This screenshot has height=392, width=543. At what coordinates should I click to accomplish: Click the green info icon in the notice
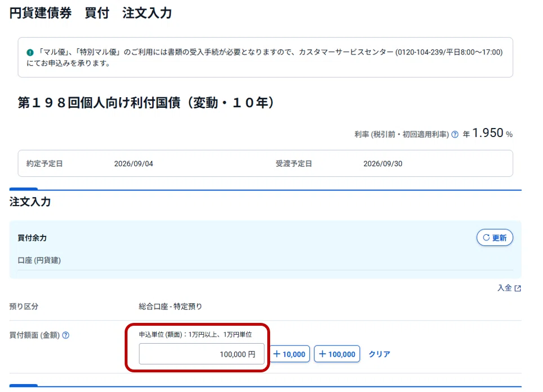(30, 52)
